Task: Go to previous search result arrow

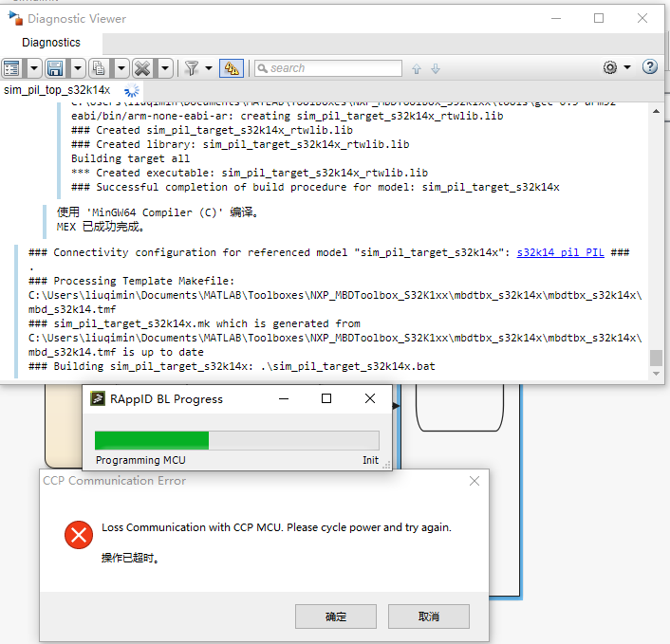Action: (x=417, y=68)
